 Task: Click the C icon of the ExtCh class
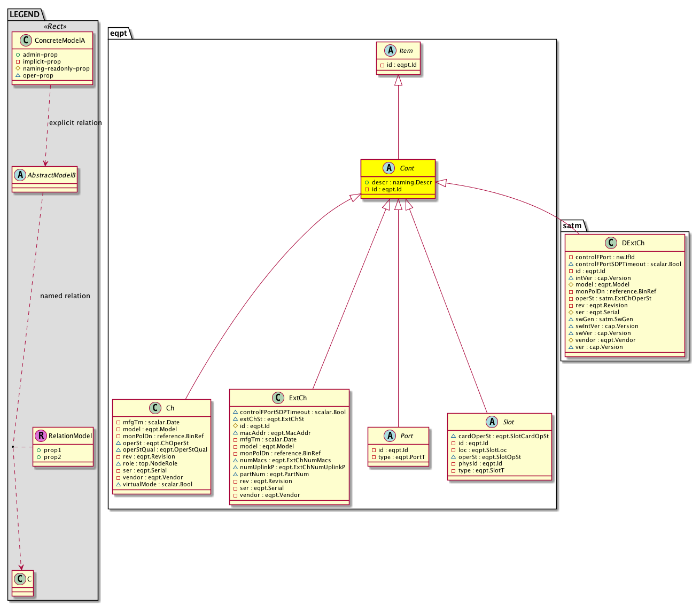click(278, 398)
